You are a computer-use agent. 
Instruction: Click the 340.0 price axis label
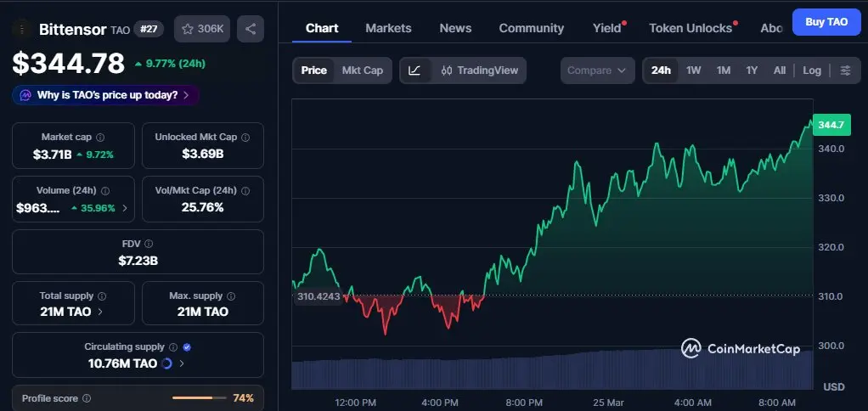tap(831, 149)
